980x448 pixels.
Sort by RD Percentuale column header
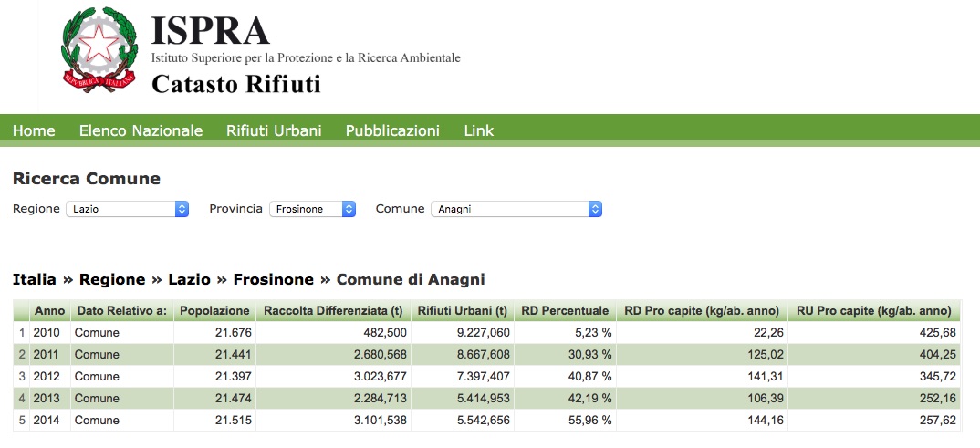point(564,311)
